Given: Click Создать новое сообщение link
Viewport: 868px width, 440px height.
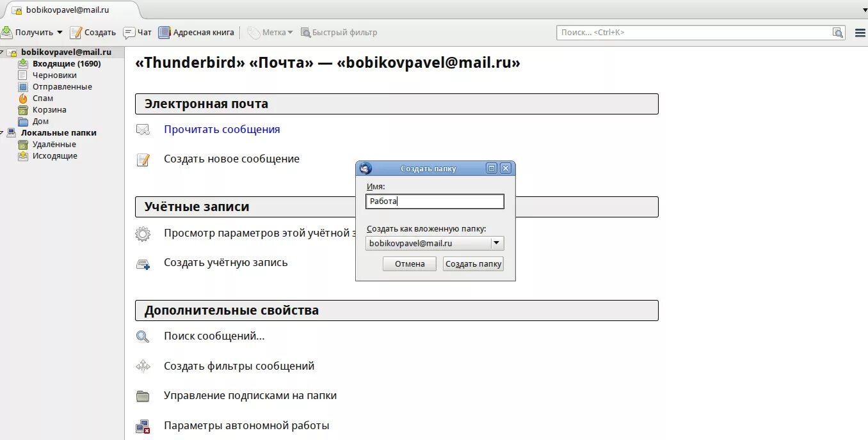Looking at the screenshot, I should [x=232, y=159].
